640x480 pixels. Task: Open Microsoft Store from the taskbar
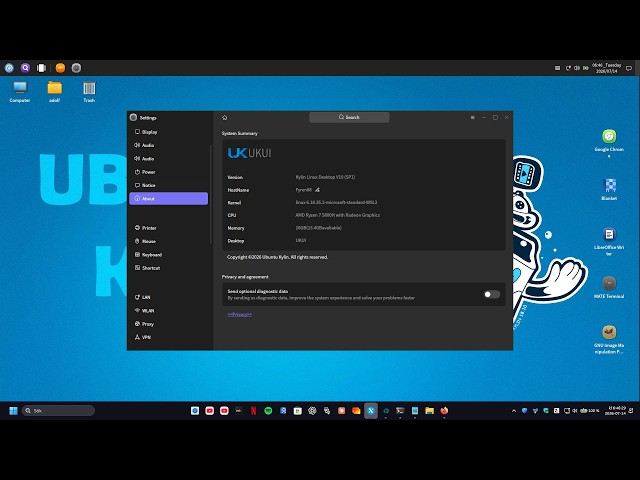pyautogui.click(x=298, y=411)
